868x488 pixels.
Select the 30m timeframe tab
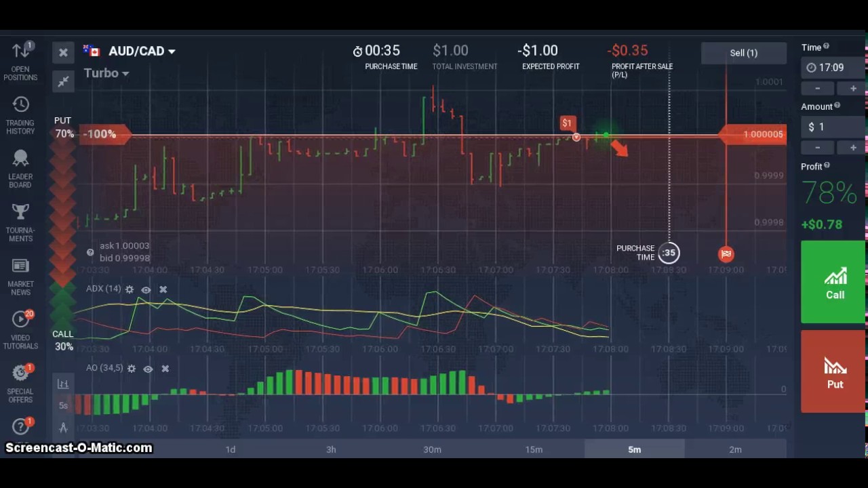coord(432,449)
